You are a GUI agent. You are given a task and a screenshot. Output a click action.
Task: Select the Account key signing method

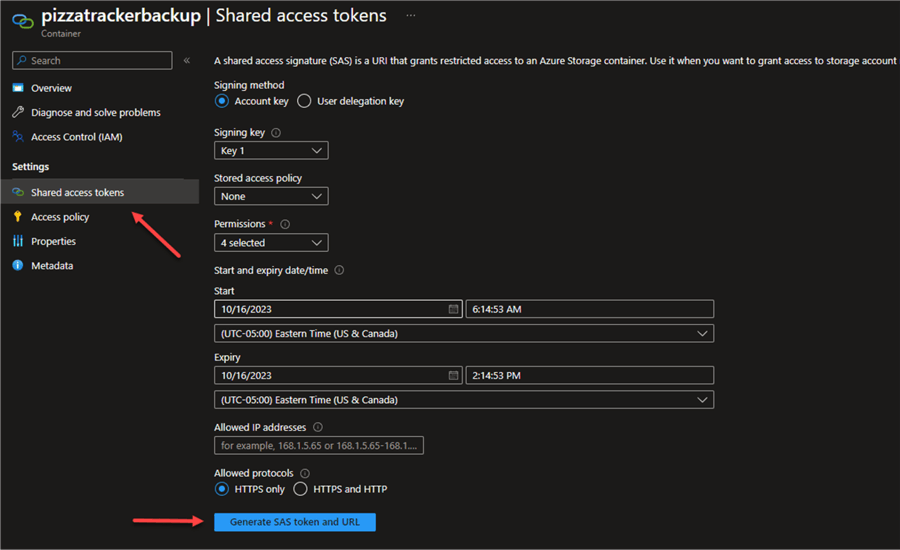(223, 101)
